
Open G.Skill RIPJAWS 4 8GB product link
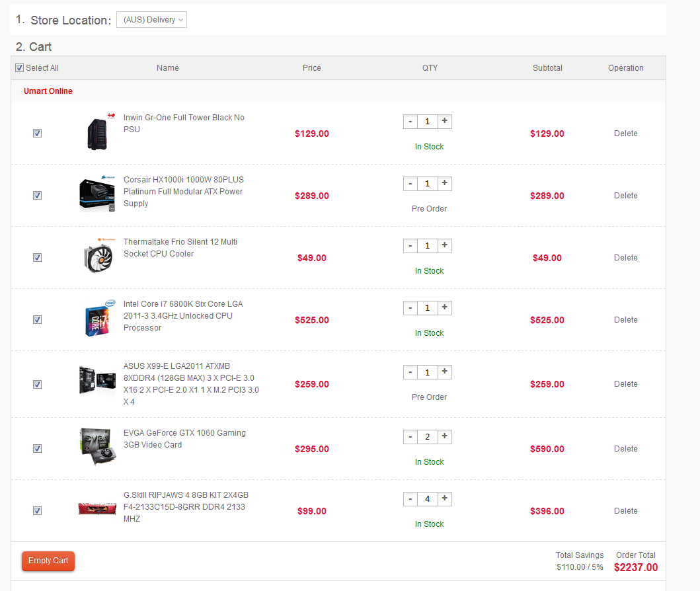(186, 506)
